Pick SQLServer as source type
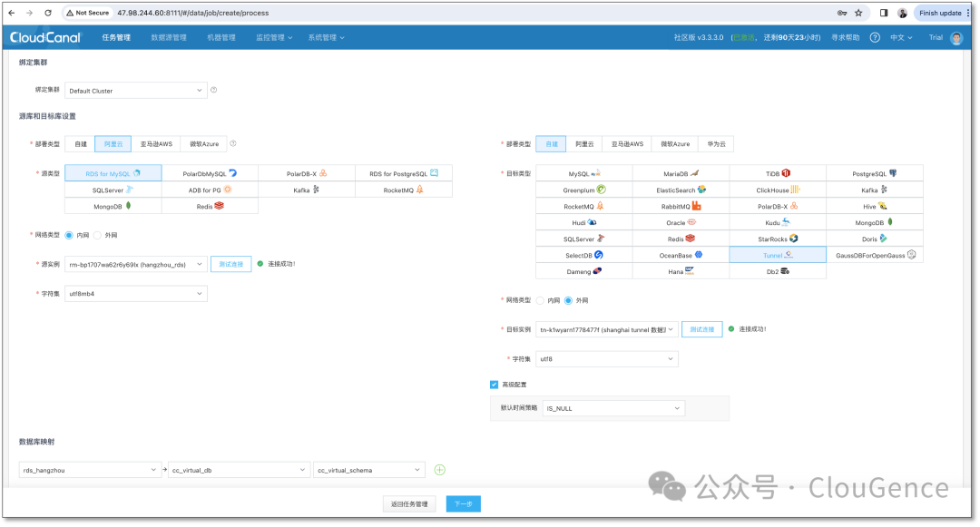This screenshot has width=980, height=527. 113,190
